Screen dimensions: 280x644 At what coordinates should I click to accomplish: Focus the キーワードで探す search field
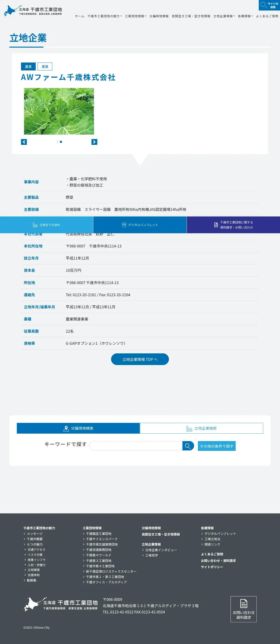136,446
